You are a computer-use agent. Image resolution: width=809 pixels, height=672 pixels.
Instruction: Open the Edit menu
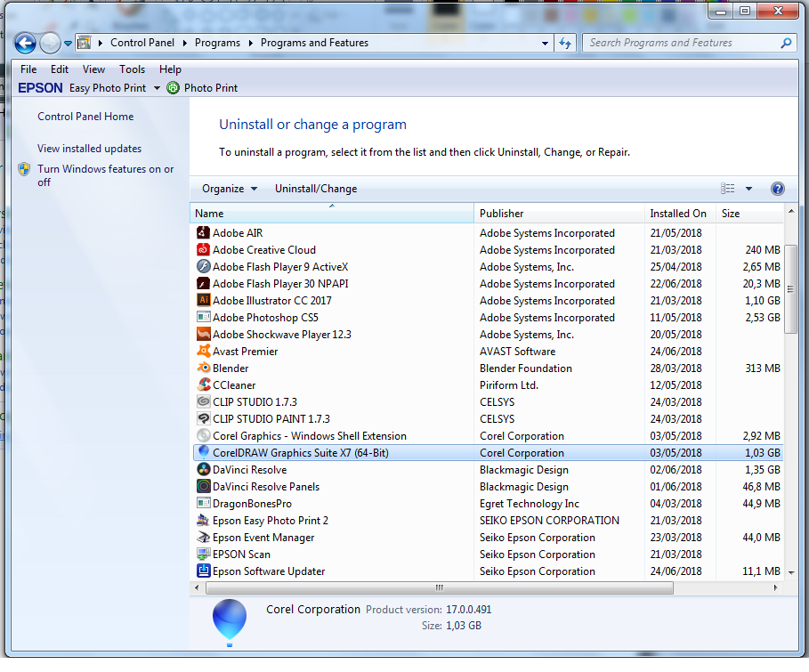tap(60, 69)
